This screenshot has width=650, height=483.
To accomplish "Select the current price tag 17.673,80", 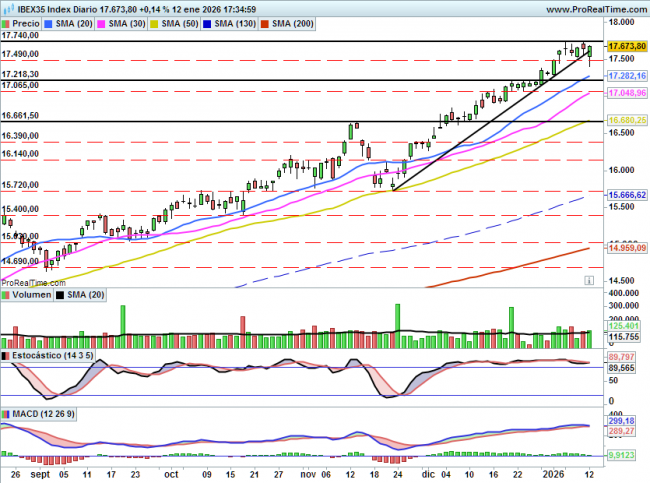I will pos(627,46).
